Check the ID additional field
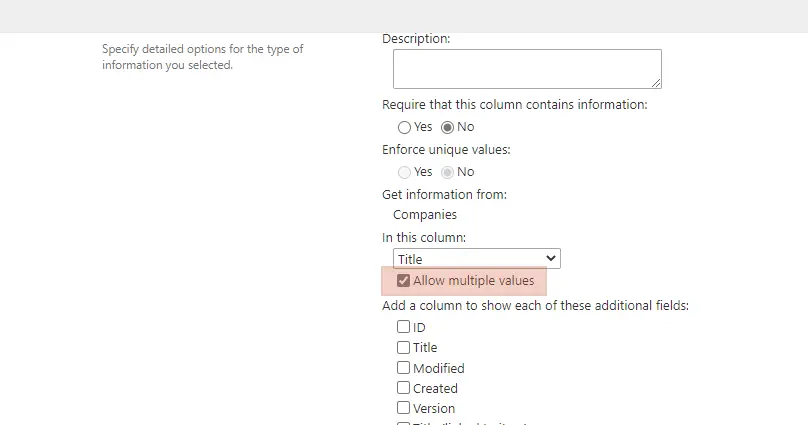This screenshot has height=425, width=808. pyautogui.click(x=403, y=327)
